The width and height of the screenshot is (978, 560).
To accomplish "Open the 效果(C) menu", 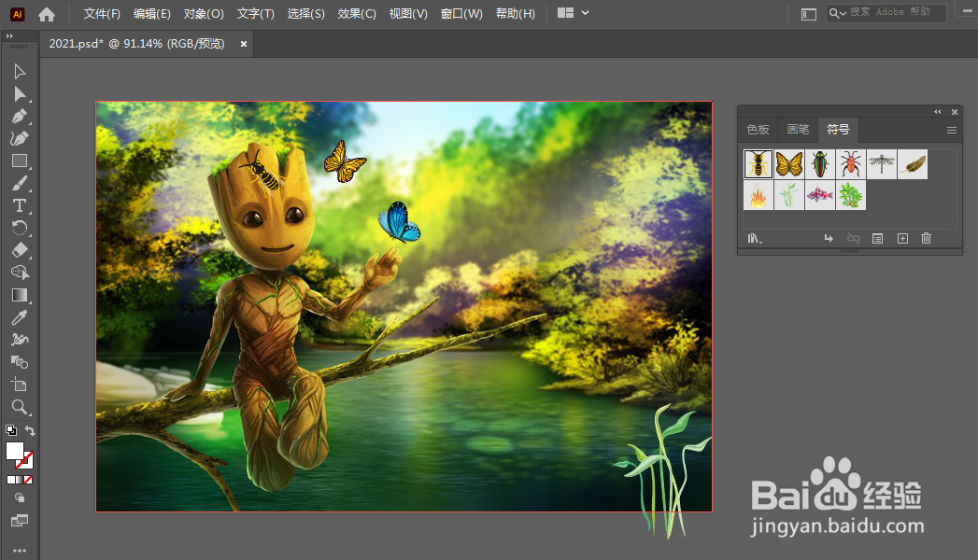I will [357, 14].
